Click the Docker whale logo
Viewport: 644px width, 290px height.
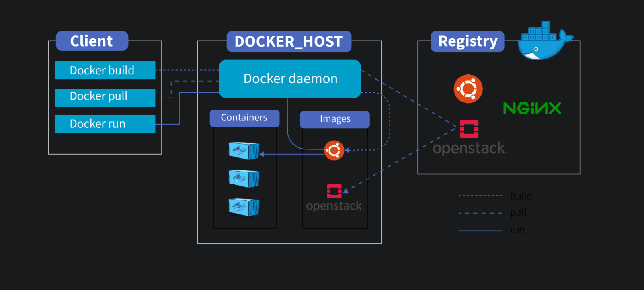545,41
